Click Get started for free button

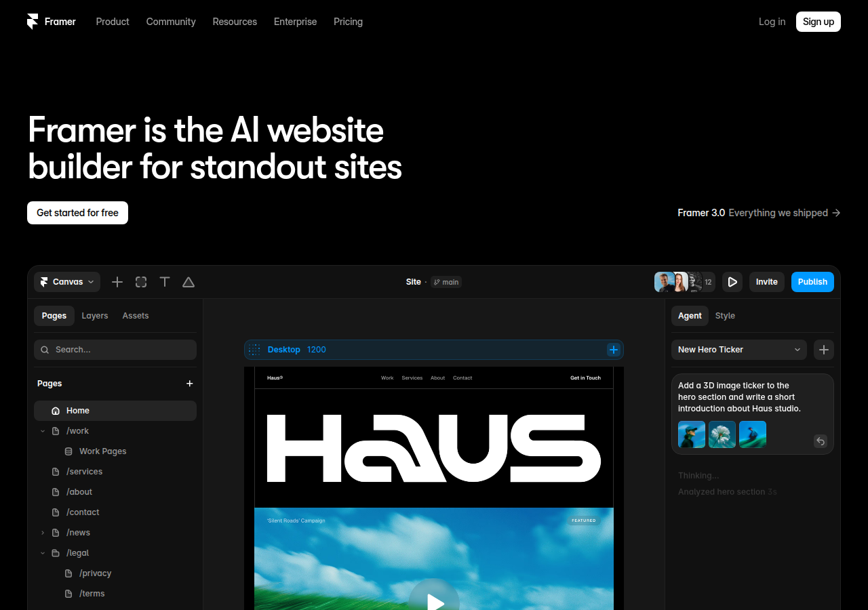pyautogui.click(x=77, y=213)
